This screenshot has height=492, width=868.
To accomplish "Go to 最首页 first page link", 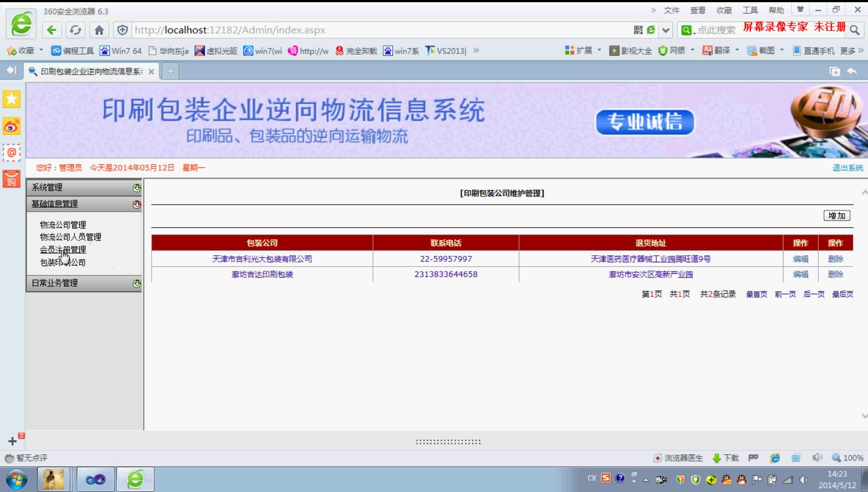I will click(756, 295).
